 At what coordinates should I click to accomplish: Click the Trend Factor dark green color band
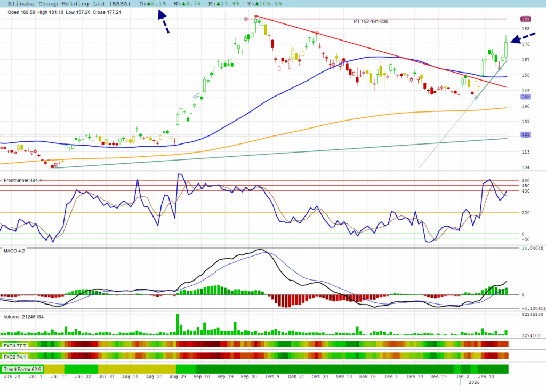tap(320, 369)
